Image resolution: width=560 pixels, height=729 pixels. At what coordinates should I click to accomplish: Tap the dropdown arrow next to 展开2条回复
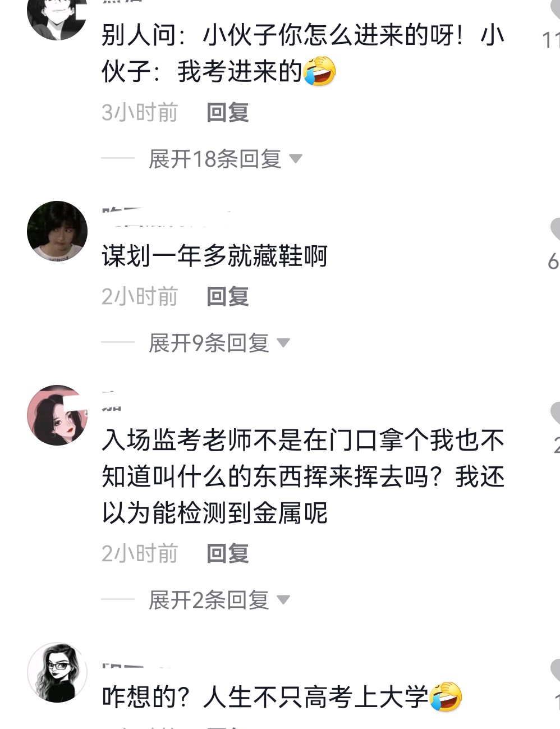click(283, 600)
